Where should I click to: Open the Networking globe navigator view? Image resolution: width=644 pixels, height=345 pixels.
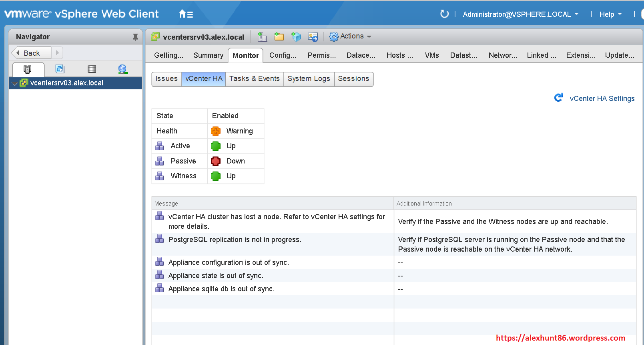click(123, 69)
